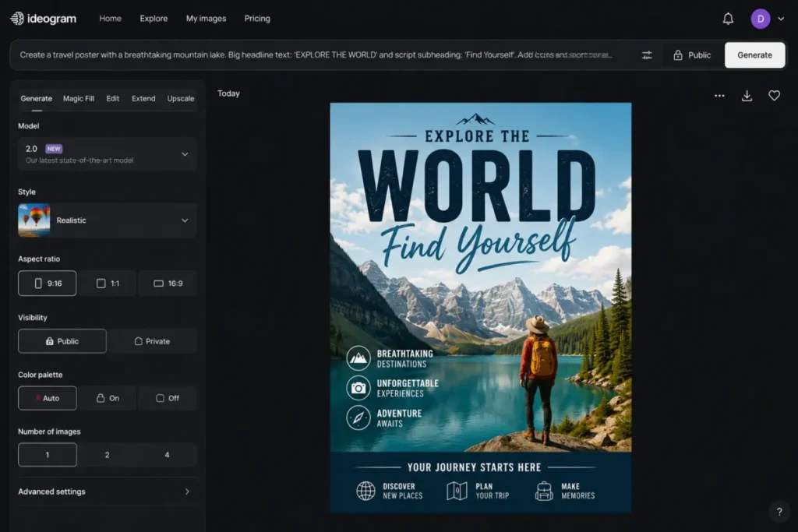Screen dimensions: 798x532
Task: Set color palette to Auto
Action: 48,398
